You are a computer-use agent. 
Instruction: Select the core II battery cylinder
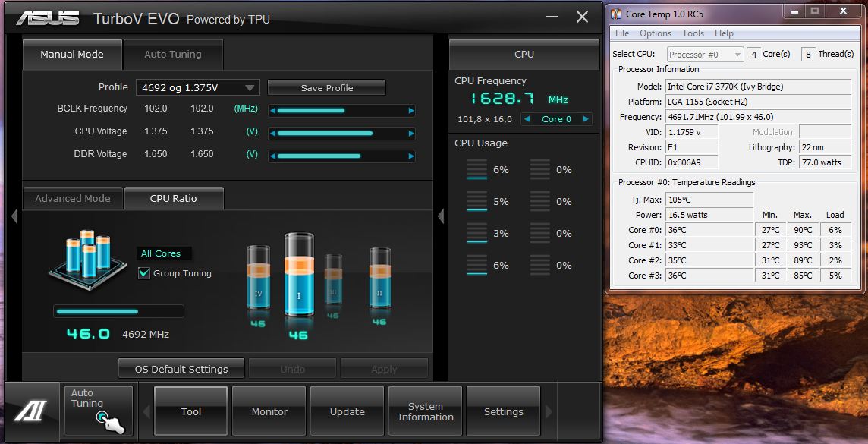point(379,279)
